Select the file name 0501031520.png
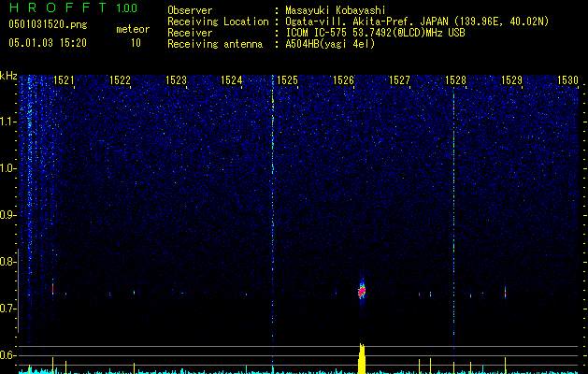The image size is (588, 374). click(48, 25)
